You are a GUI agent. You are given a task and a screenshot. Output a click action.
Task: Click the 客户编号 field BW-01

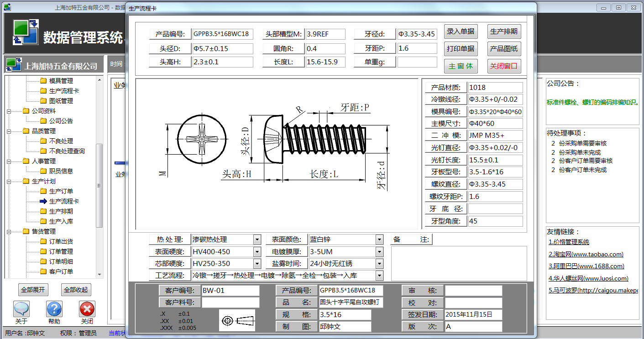[x=230, y=291]
